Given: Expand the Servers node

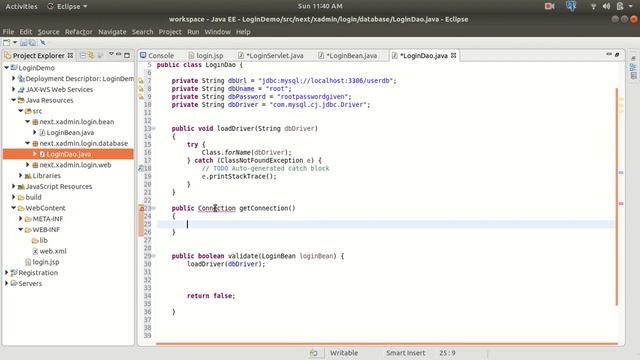Looking at the screenshot, I should [7, 283].
